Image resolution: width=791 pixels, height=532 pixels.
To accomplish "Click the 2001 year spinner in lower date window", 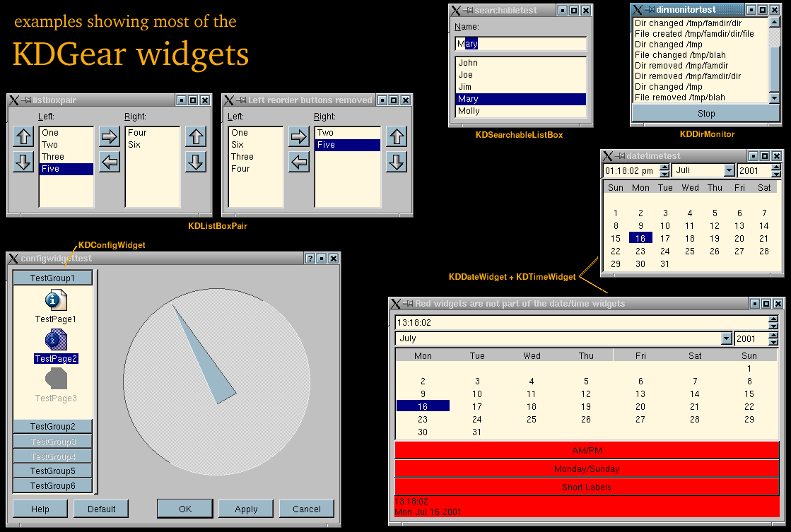I will point(773,339).
